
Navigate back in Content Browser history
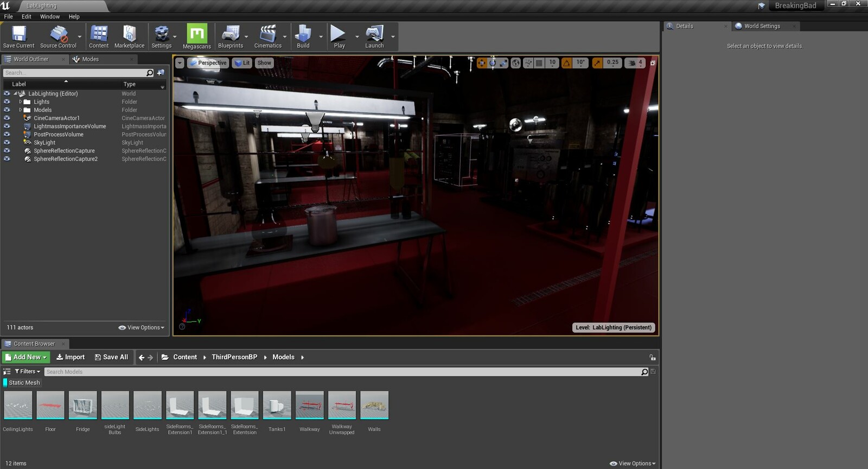(x=142, y=357)
